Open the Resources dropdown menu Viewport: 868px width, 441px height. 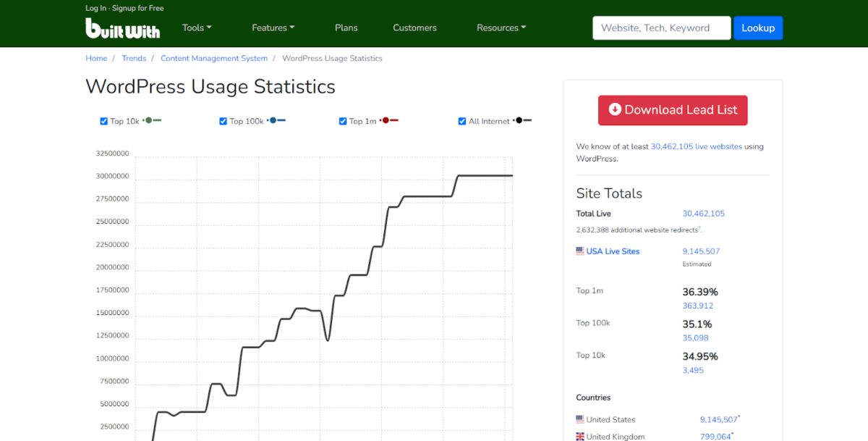point(501,28)
